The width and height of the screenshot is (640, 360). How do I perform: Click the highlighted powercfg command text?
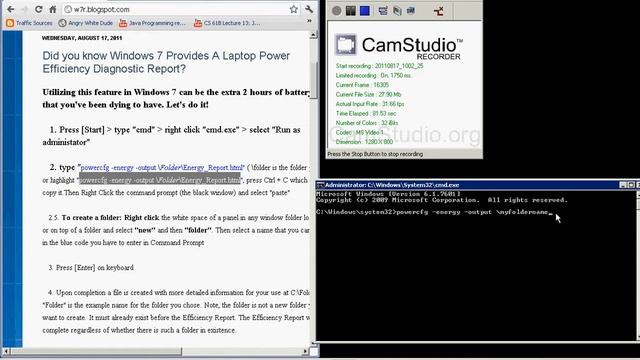click(x=160, y=180)
